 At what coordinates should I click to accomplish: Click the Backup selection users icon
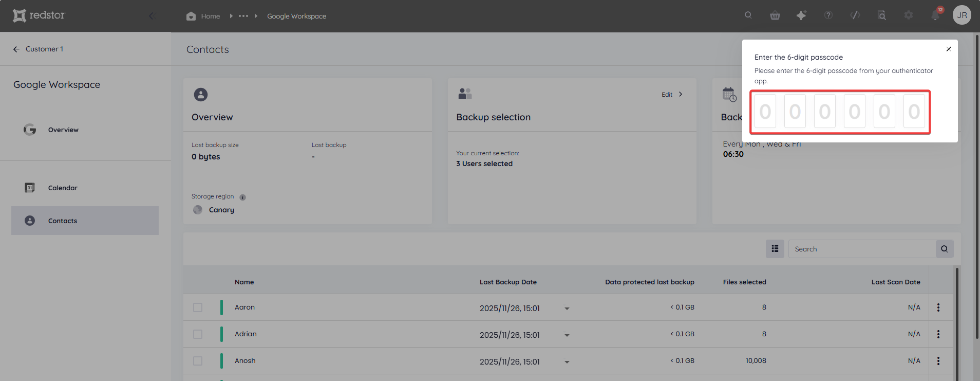[x=465, y=94]
